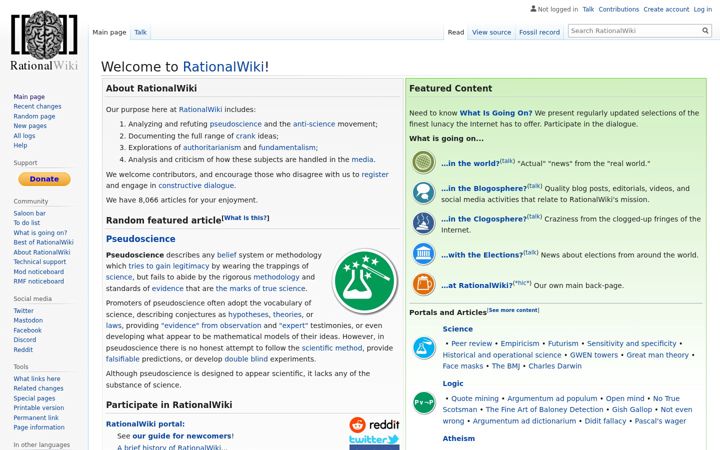Image resolution: width=720 pixels, height=450 pixels.
Task: Open '...at RationalWiki?' link
Action: tap(477, 285)
